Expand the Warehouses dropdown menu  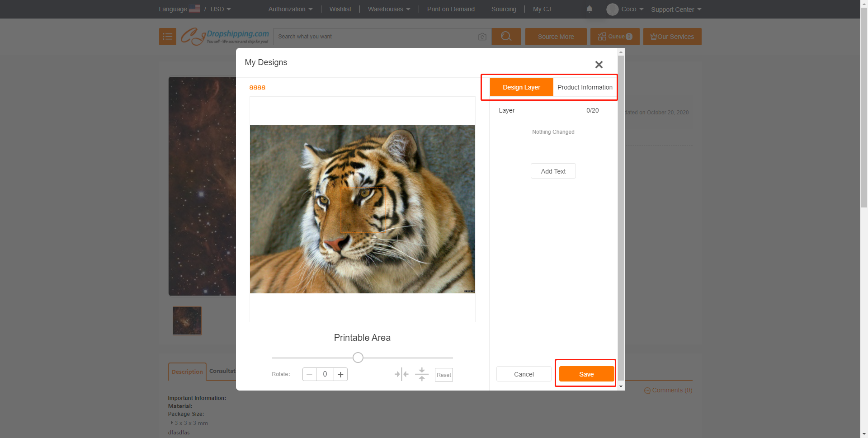[389, 9]
